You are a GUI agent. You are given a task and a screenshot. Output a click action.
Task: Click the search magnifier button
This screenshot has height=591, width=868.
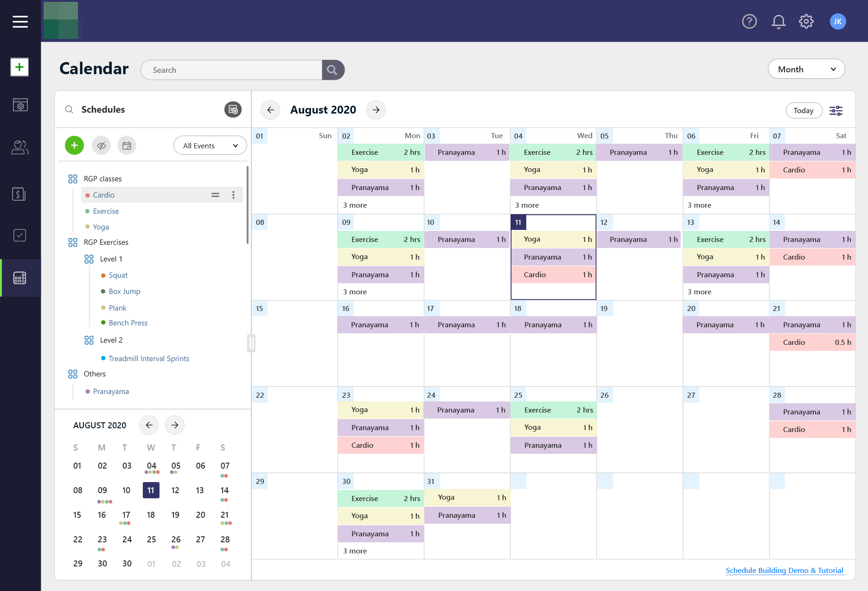click(x=332, y=70)
